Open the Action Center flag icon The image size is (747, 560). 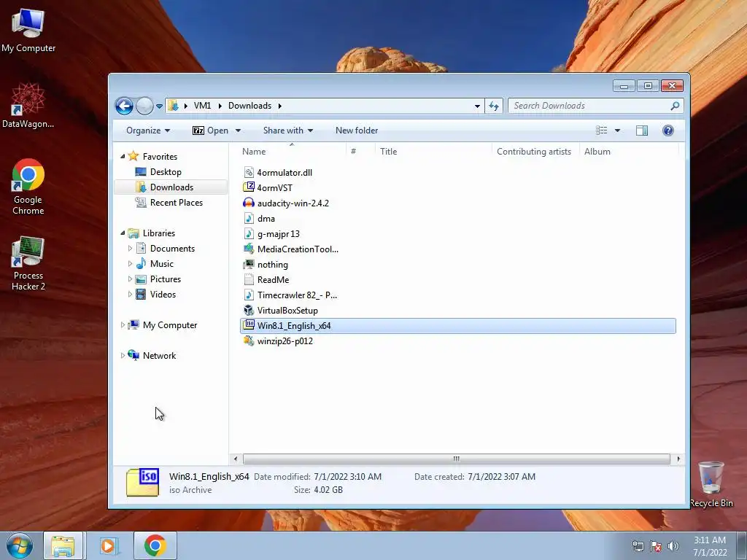click(656, 546)
